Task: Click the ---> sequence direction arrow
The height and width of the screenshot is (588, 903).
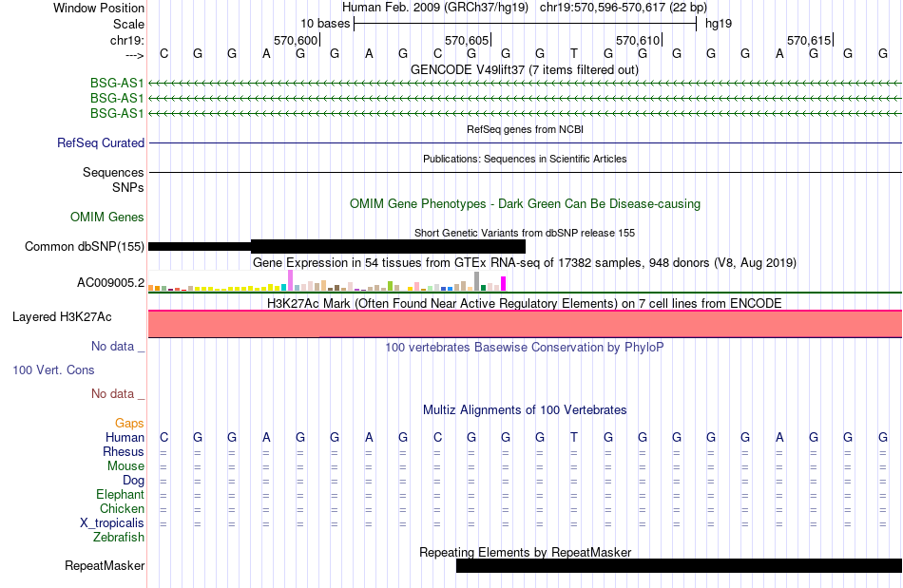Action: tap(134, 55)
